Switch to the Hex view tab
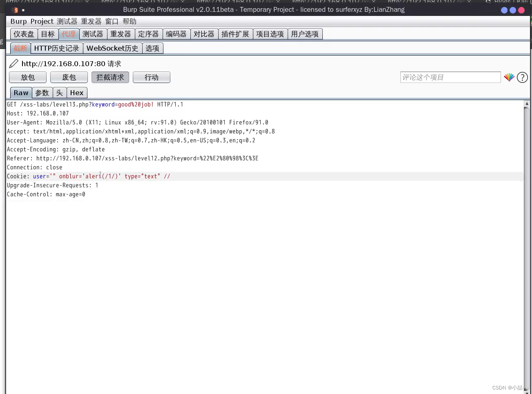 pyautogui.click(x=77, y=93)
